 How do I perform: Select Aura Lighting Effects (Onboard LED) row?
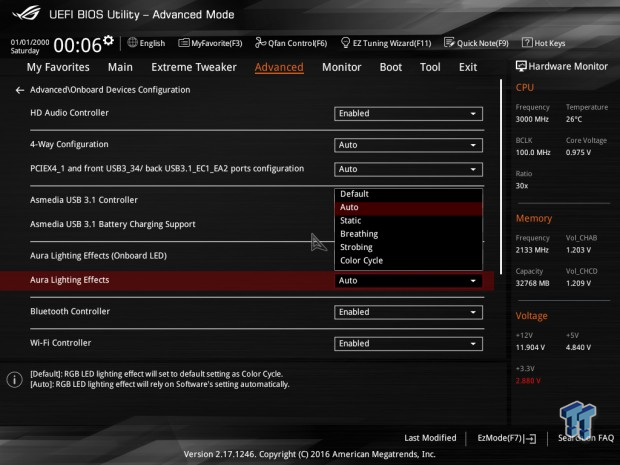(x=98, y=256)
